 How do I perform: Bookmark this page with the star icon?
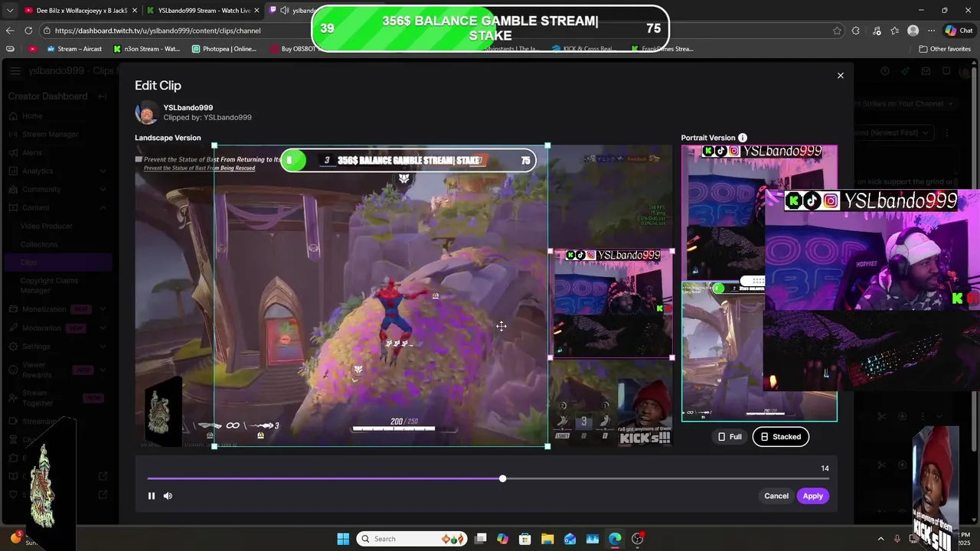(837, 31)
